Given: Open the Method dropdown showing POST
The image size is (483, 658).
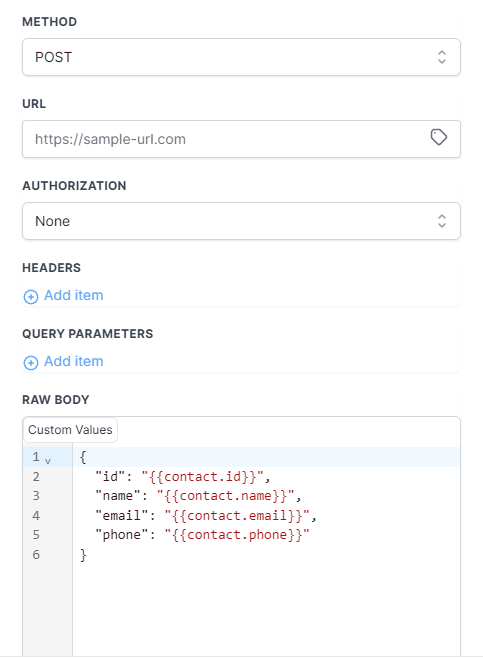Looking at the screenshot, I should (241, 57).
